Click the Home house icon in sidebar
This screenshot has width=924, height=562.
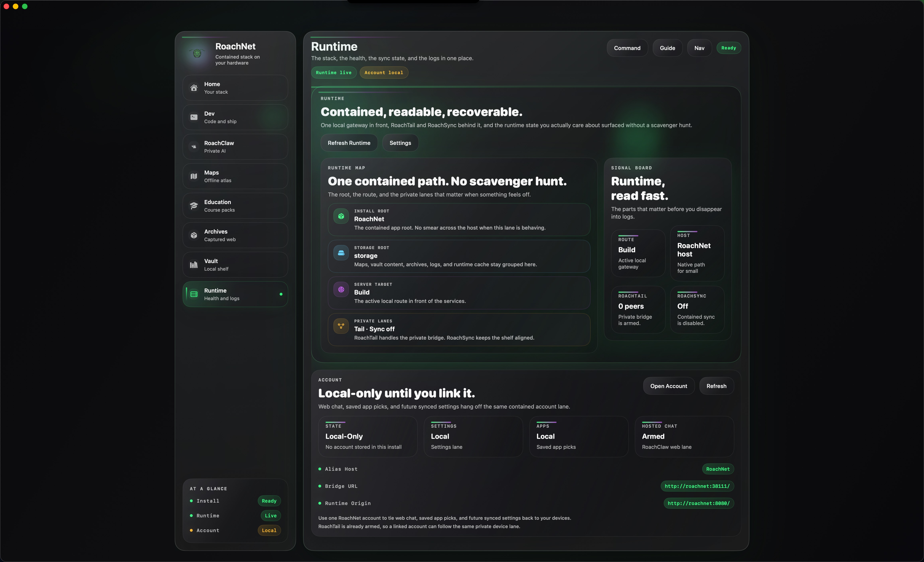[194, 88]
